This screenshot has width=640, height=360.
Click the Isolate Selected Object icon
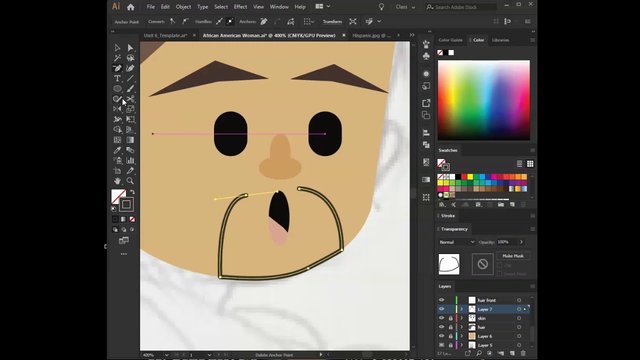[353, 22]
